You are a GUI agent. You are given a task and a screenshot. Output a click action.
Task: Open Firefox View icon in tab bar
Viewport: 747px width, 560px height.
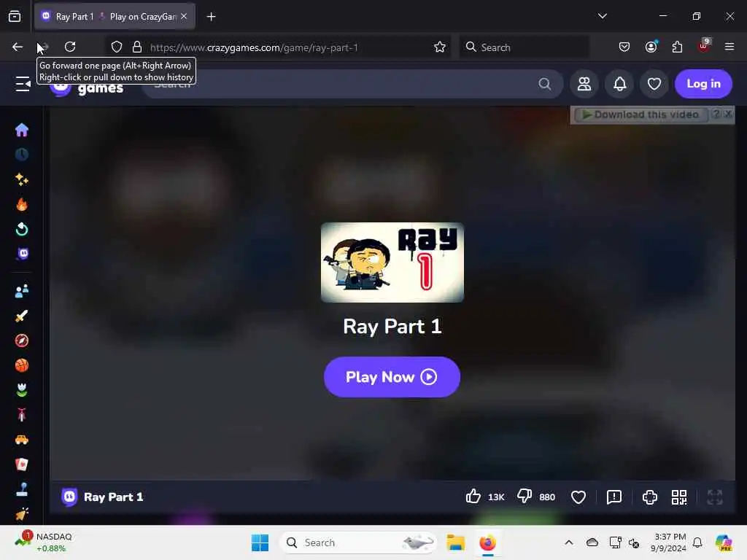15,17
